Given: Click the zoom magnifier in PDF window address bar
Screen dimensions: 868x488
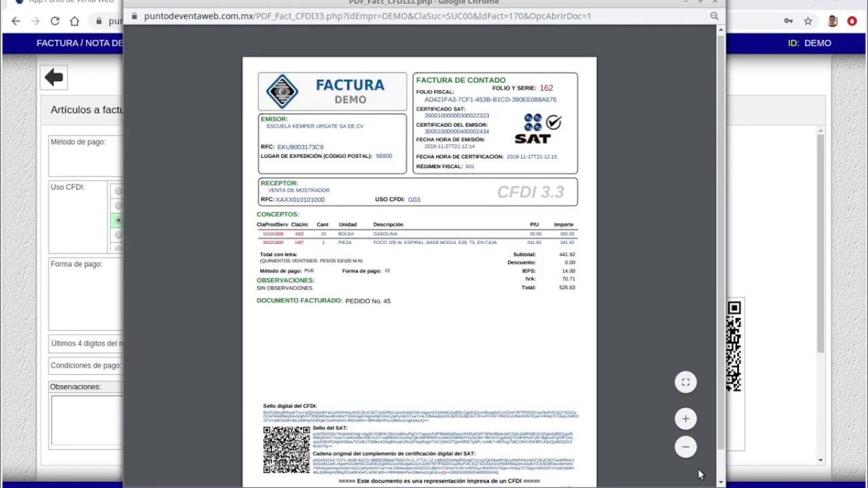Looking at the screenshot, I should tap(714, 16).
